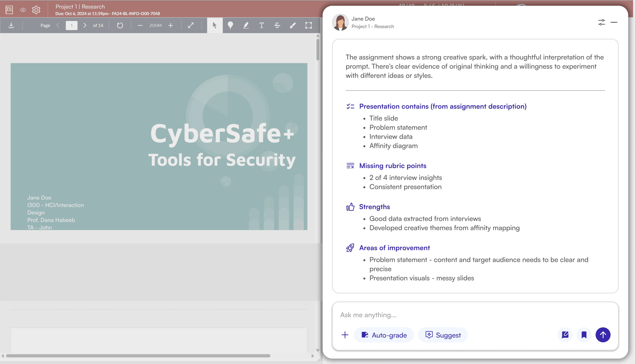Select the free text annotation tool
This screenshot has height=364, width=635.
[261, 25]
